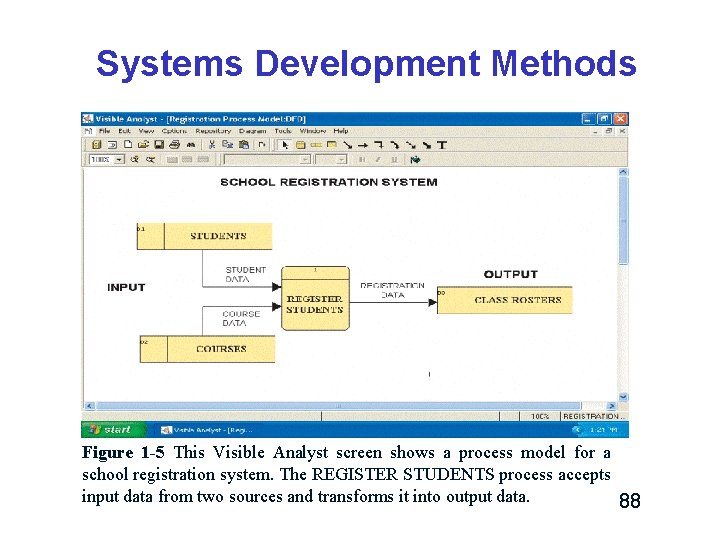Click the SCHOOL REGISTRATION SYSTEM title text
The height and width of the screenshot is (540, 720).
329,182
